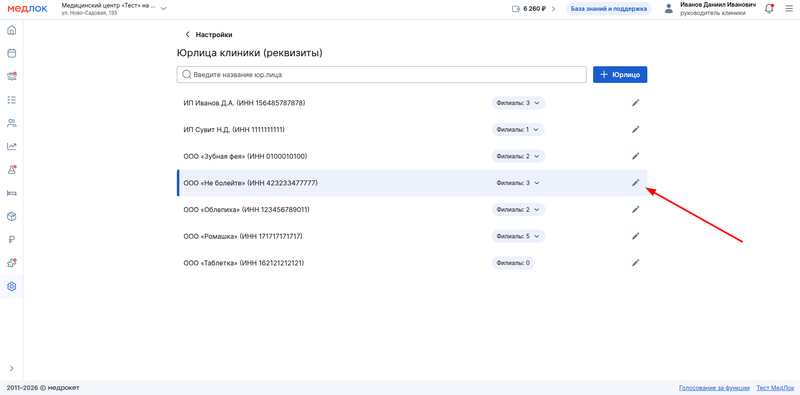Screen dimensions: 800x395
Task: Edit ИП Иванов Д.А. with pencil icon
Action: (635, 103)
